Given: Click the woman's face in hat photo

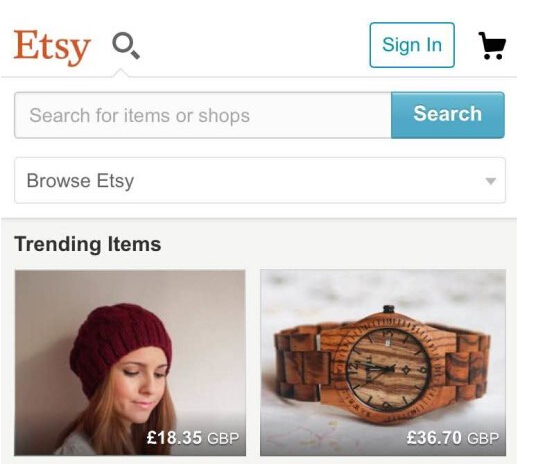Looking at the screenshot, I should coord(142,385).
